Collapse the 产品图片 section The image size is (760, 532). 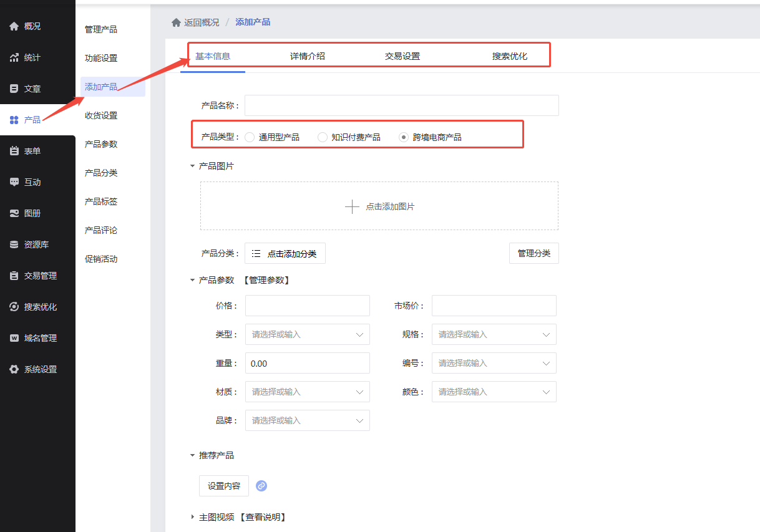click(193, 167)
